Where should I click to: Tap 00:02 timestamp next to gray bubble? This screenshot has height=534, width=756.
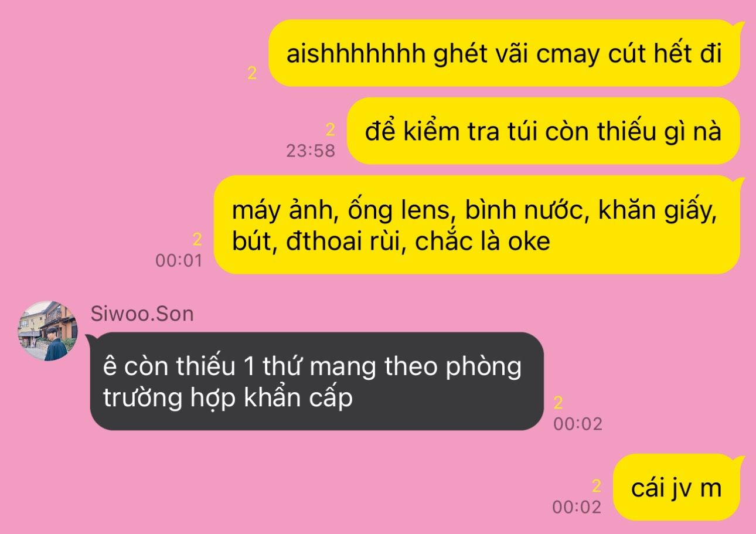point(578,424)
